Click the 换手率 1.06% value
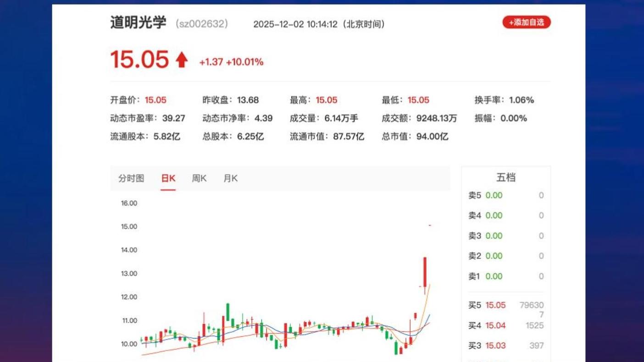Screen dimensions: 644x362 (x=521, y=100)
